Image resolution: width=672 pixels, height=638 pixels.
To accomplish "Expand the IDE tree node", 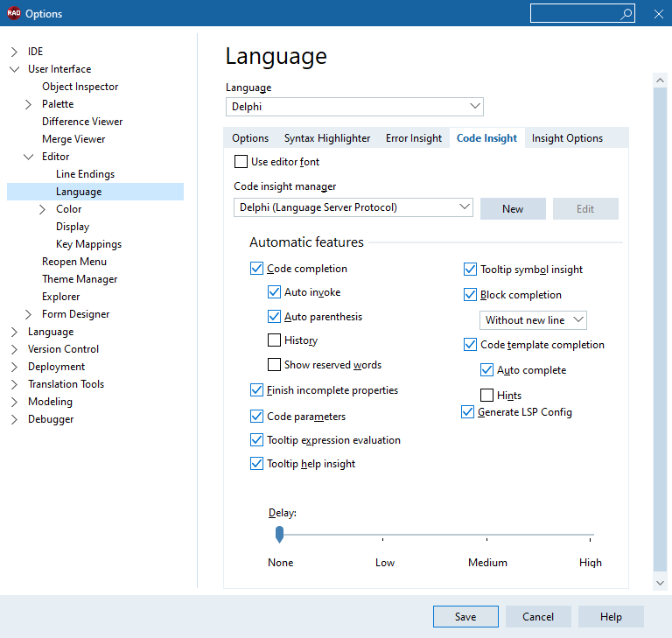I will coord(14,52).
